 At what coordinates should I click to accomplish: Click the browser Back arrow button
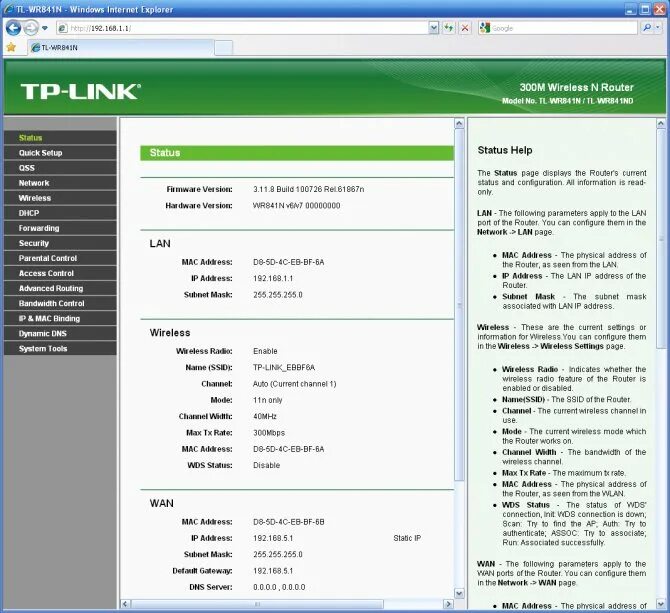13,29
